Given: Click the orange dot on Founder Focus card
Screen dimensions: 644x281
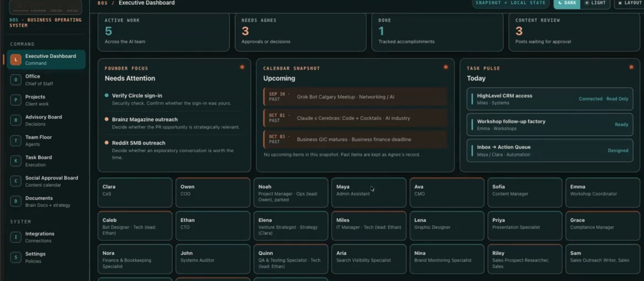Looking at the screenshot, I should pyautogui.click(x=242, y=67).
